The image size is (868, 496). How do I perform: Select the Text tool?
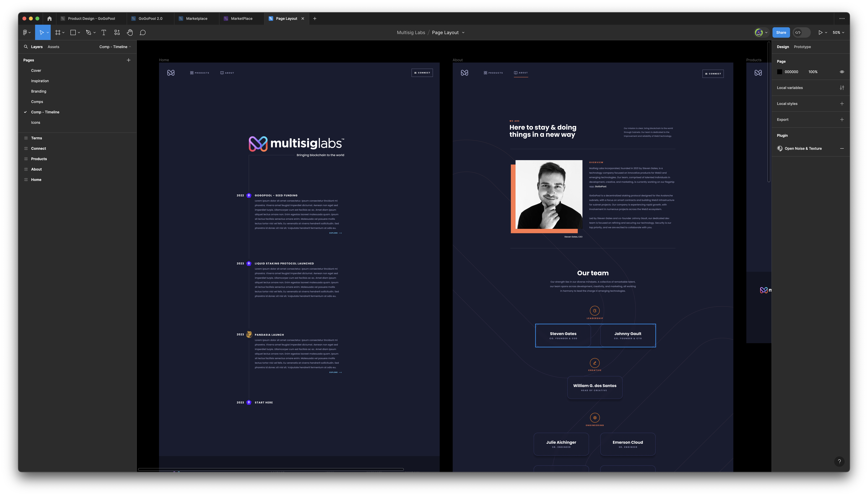tap(104, 32)
